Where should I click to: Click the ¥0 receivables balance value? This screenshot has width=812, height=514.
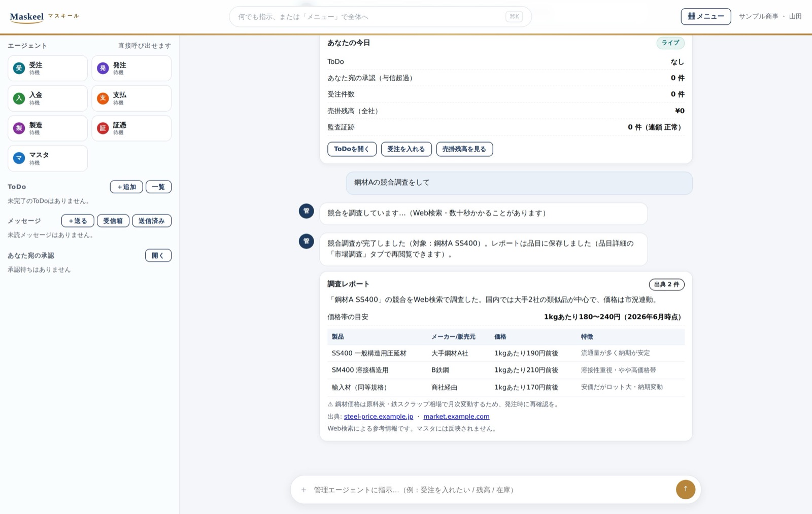click(680, 111)
